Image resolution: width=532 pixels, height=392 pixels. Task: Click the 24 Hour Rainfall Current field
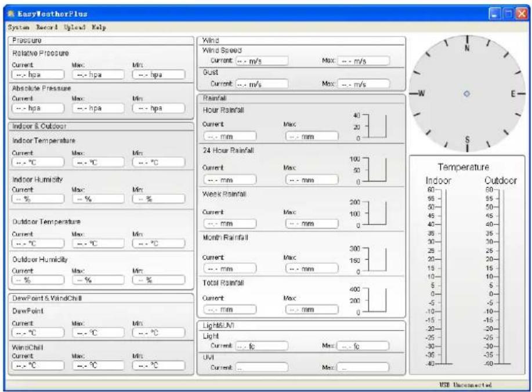click(x=230, y=180)
